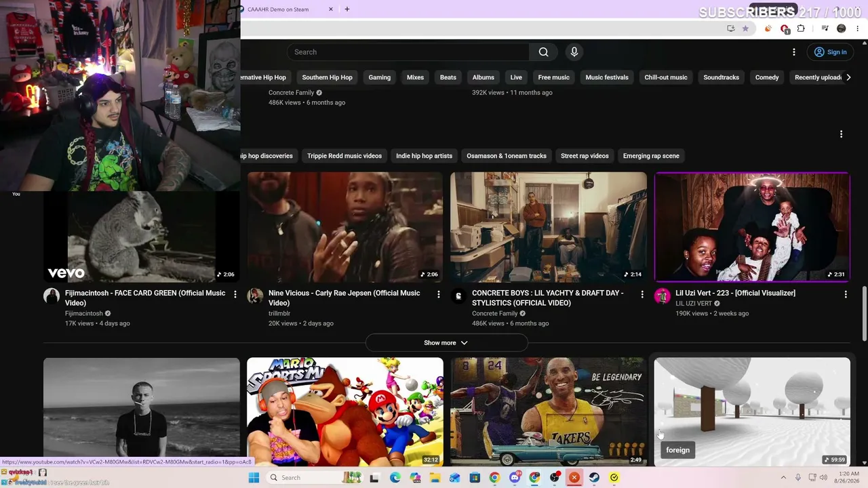The image size is (868, 488).
Task: Select the Free music chip
Action: pos(554,77)
